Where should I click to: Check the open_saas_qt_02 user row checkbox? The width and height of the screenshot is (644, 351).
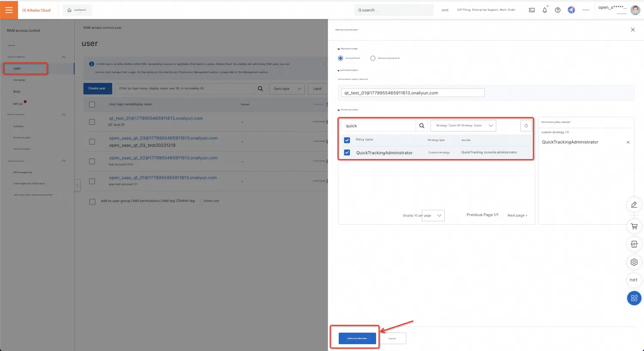(92, 162)
